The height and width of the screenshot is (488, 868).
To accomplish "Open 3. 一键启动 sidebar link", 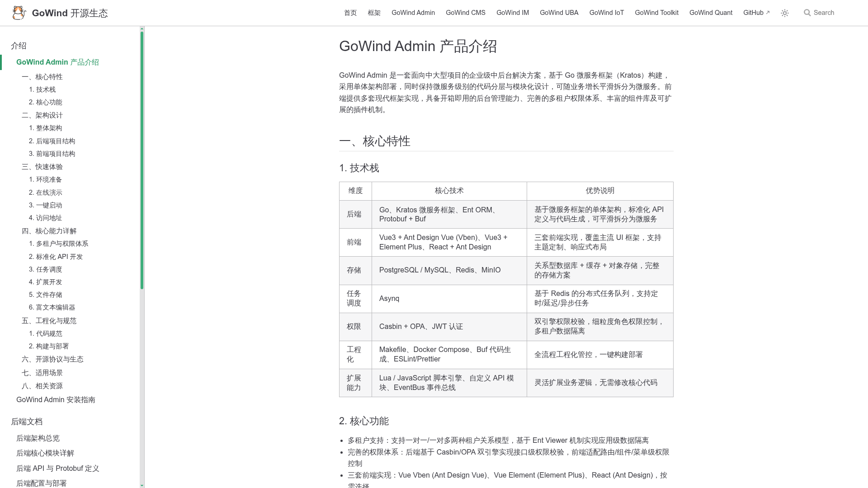I will [x=45, y=205].
